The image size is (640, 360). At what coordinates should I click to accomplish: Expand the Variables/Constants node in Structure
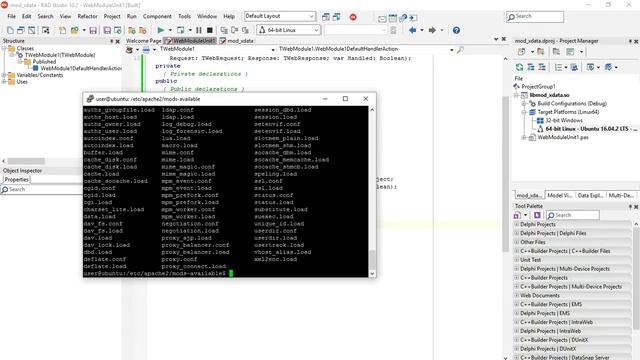click(4, 75)
